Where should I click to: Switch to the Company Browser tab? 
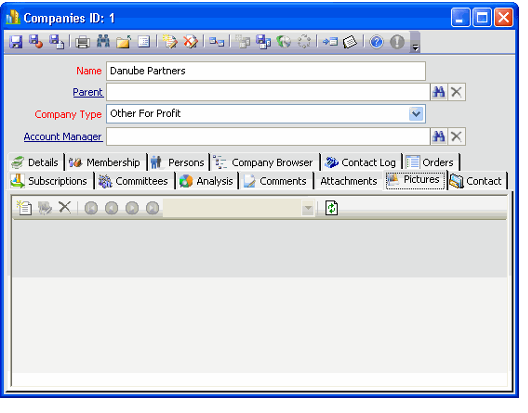(x=264, y=162)
